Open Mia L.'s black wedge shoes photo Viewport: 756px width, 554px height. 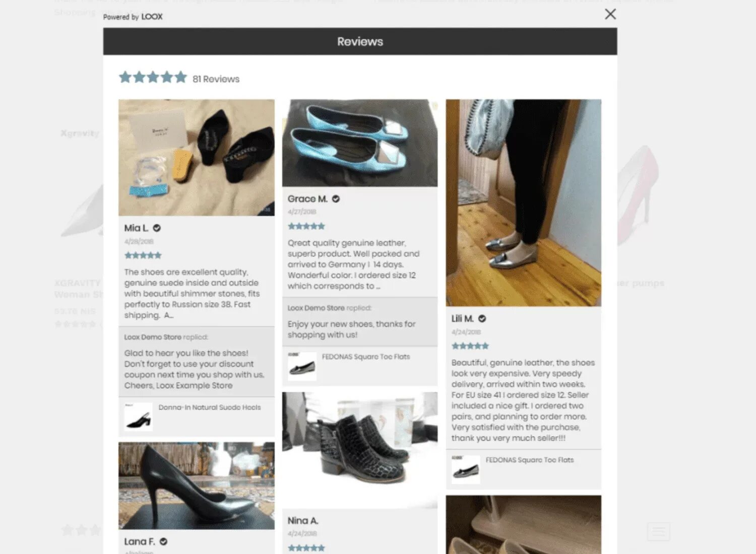197,158
